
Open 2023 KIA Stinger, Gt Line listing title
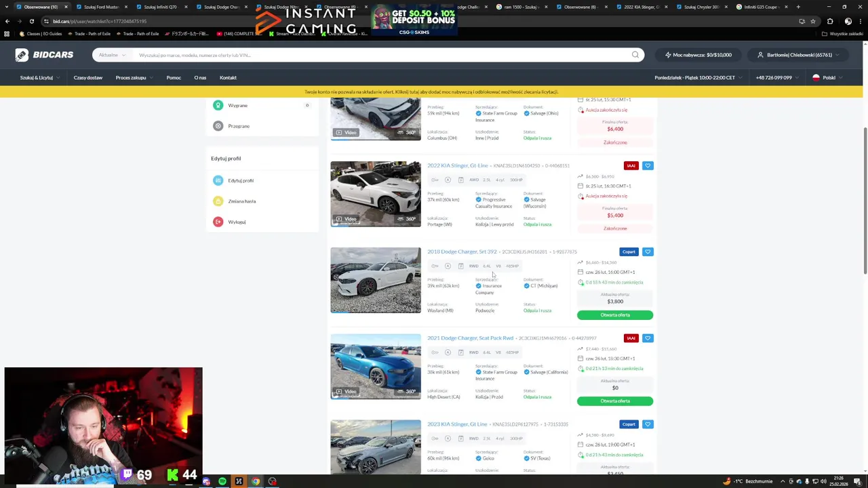coord(457,424)
